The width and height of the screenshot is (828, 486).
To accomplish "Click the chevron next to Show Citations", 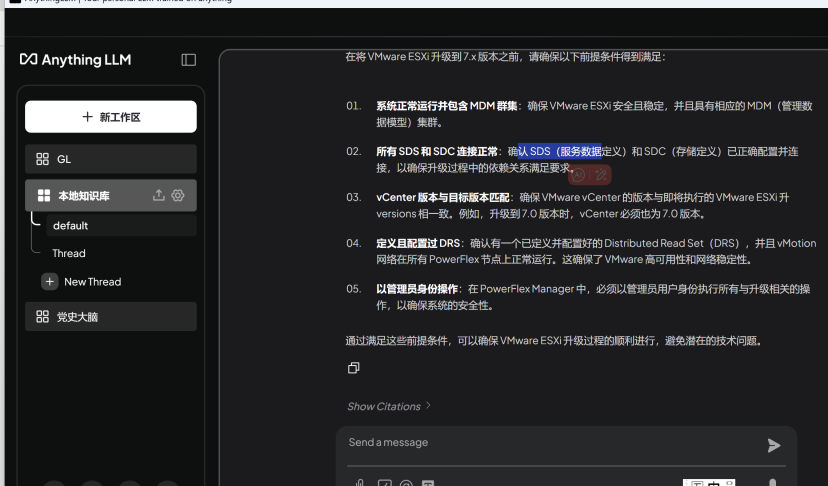I will click(428, 405).
